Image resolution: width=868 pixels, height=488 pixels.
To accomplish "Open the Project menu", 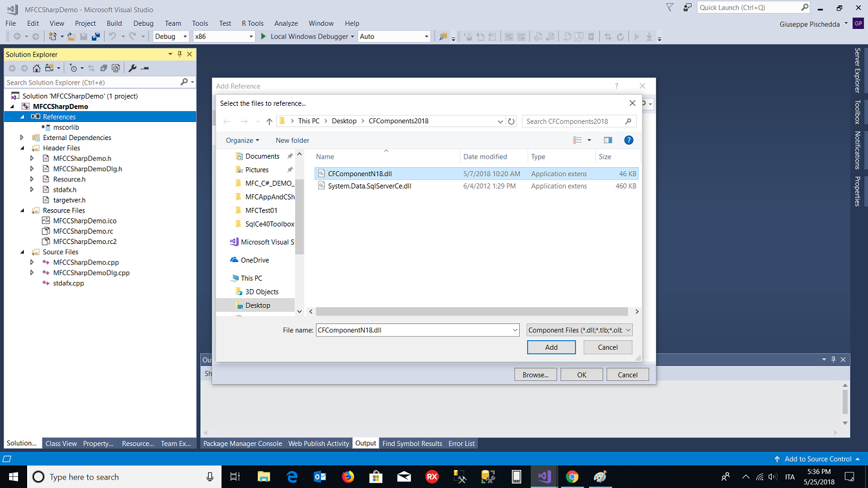I will click(x=85, y=23).
